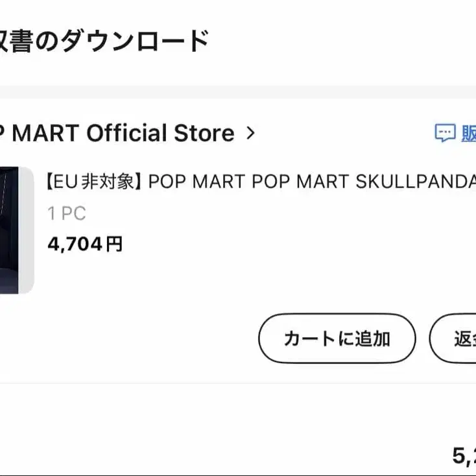Tap the blue text beside the chat icon

point(468,134)
